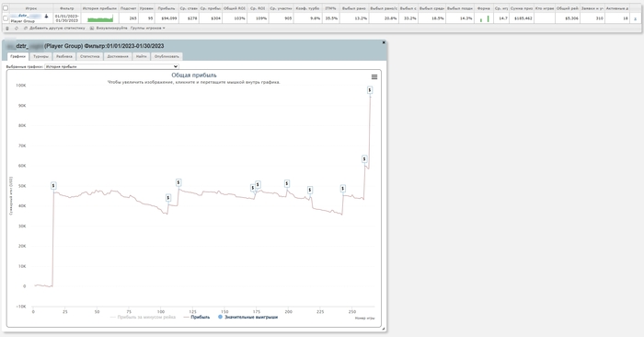Click the $ marker at game 105 near 40K
Screen dimensions: 644x337
click(x=168, y=198)
